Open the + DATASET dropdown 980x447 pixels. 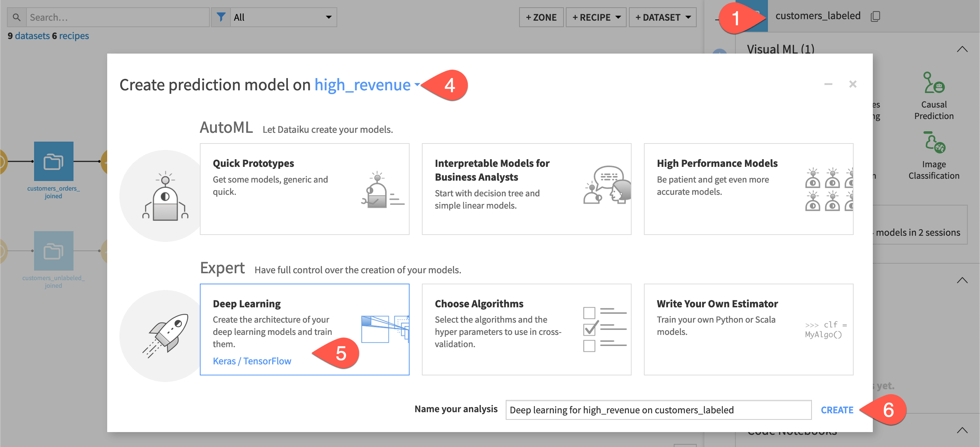click(x=663, y=17)
